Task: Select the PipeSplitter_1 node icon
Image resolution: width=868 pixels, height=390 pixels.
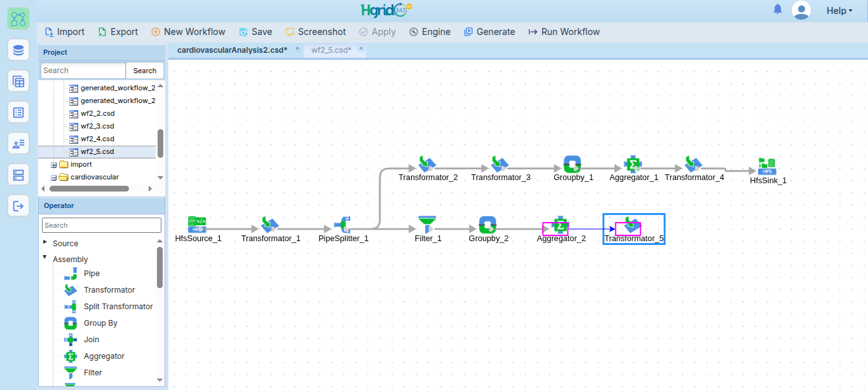Action: (x=342, y=225)
